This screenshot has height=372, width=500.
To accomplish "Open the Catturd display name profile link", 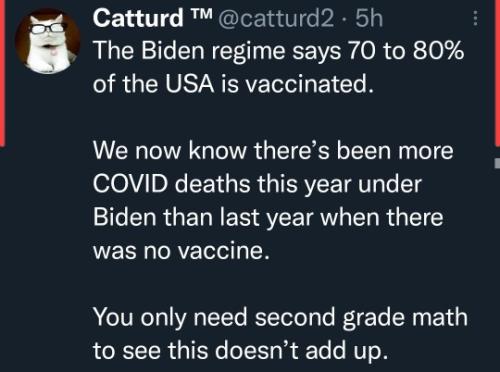I will coord(138,18).
